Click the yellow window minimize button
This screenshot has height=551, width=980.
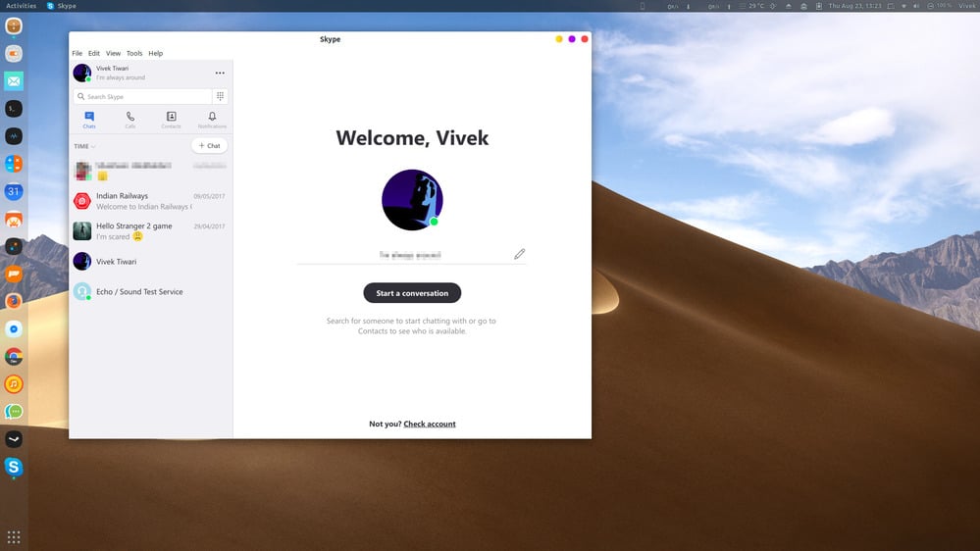pyautogui.click(x=559, y=39)
